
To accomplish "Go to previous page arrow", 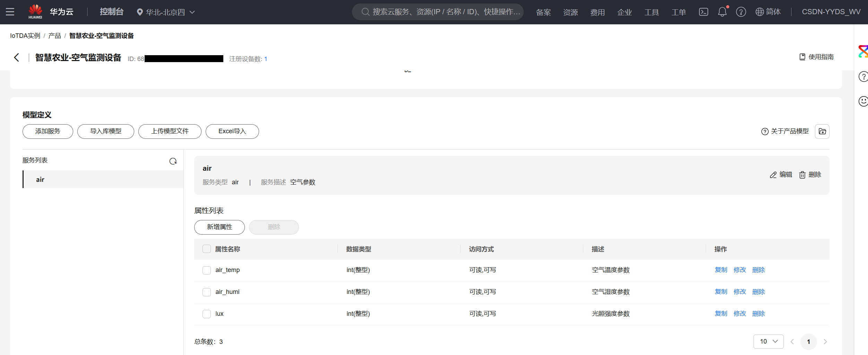I will tap(792, 342).
